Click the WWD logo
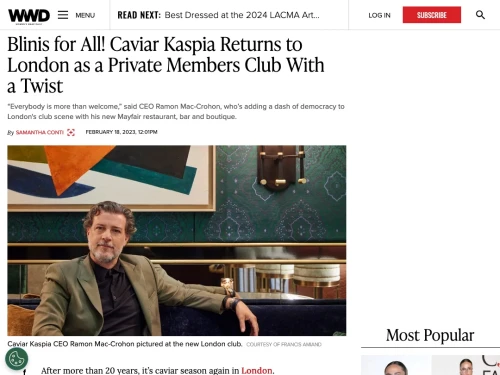This screenshot has width=500, height=375. [x=29, y=16]
